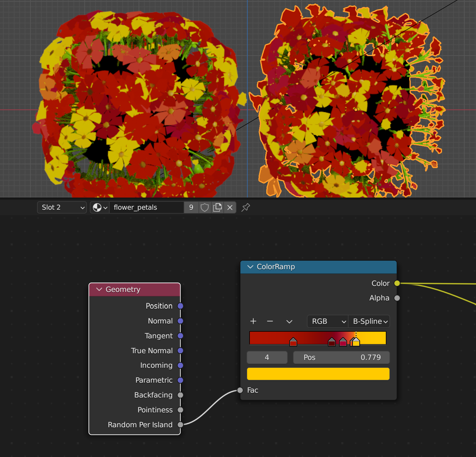Open the RGB color mode dropdown

tap(328, 321)
